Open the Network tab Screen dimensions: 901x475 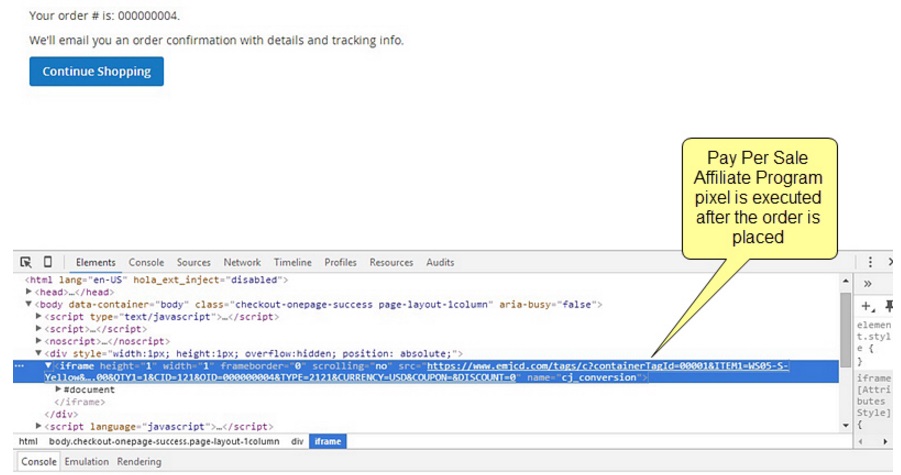(242, 262)
